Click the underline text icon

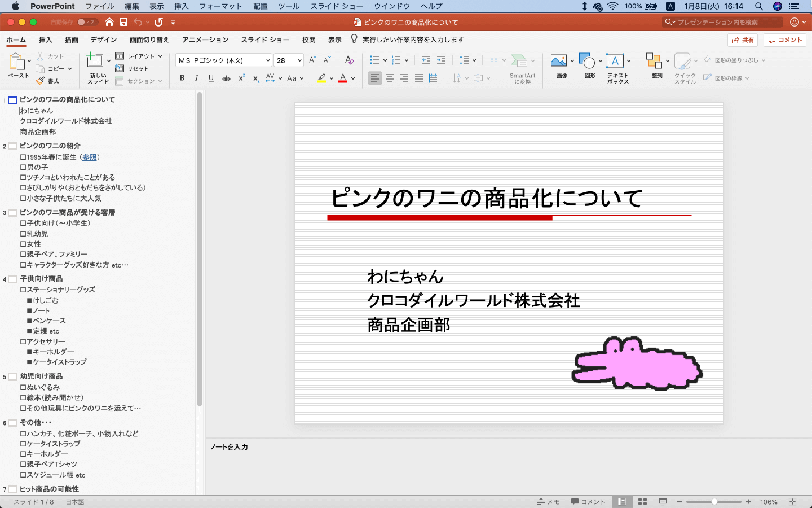[x=211, y=78]
